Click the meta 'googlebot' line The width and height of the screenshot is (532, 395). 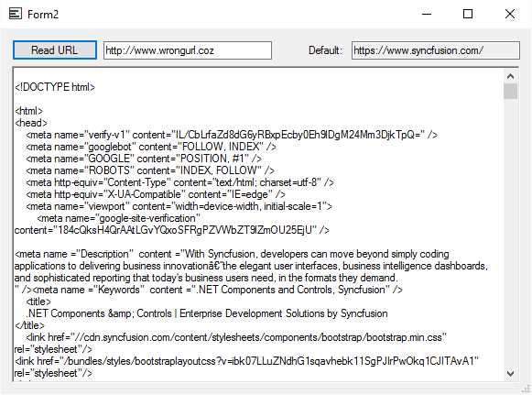[x=151, y=147]
